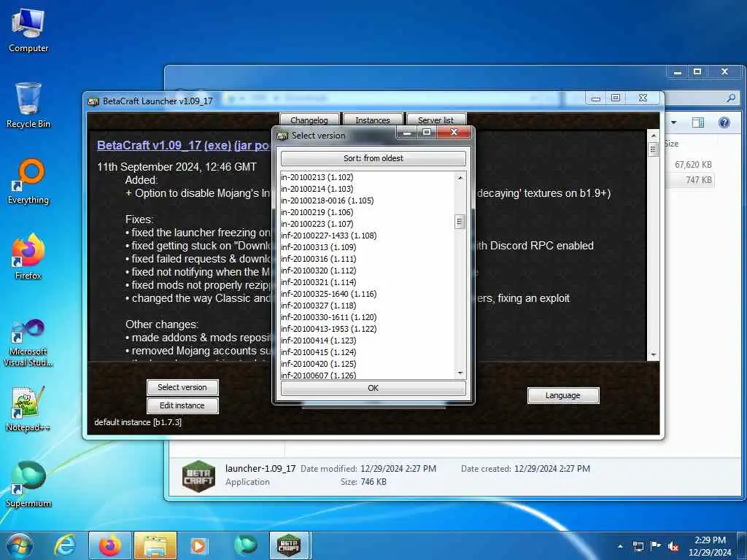Show hidden system tray icons
The width and height of the screenshot is (747, 560).
pos(620,546)
